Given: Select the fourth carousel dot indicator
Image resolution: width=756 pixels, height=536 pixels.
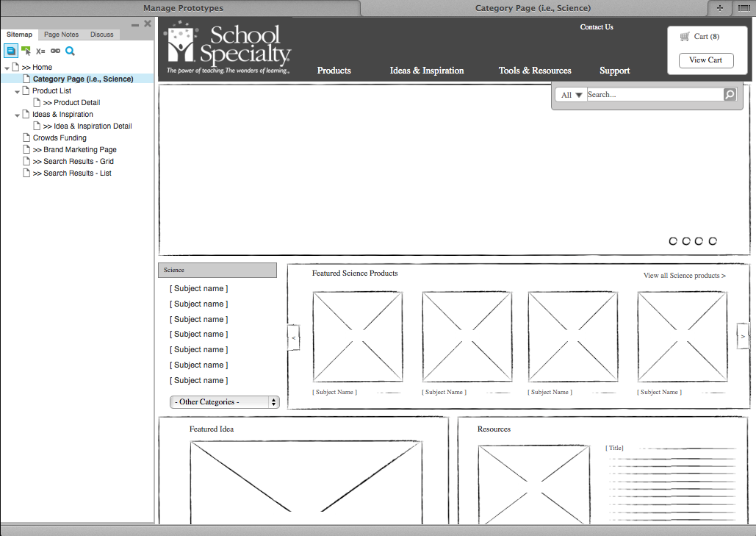Looking at the screenshot, I should 713,240.
